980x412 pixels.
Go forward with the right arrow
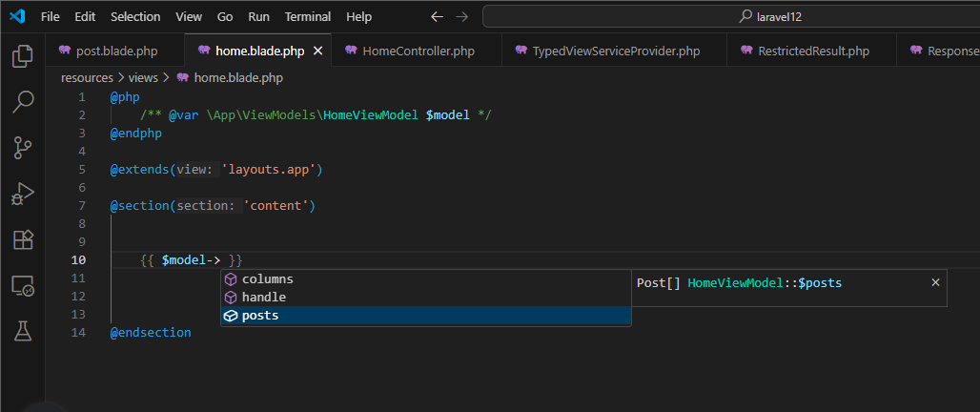(461, 17)
